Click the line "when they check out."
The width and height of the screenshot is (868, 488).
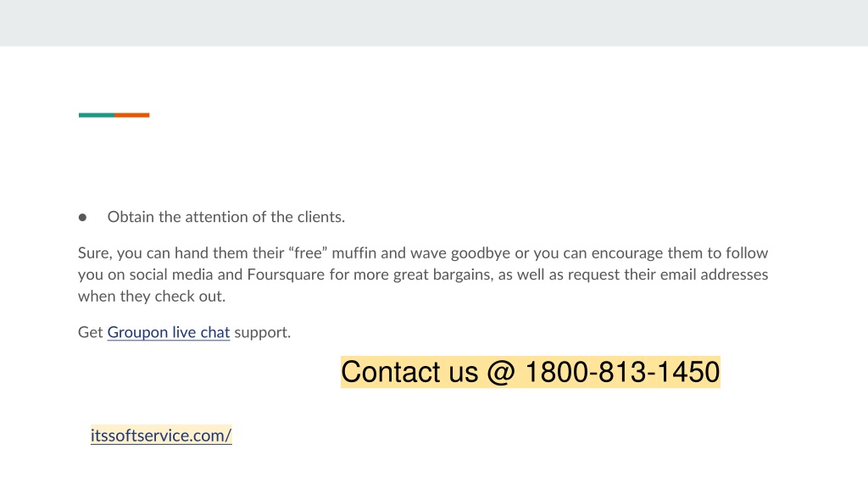[x=152, y=296]
